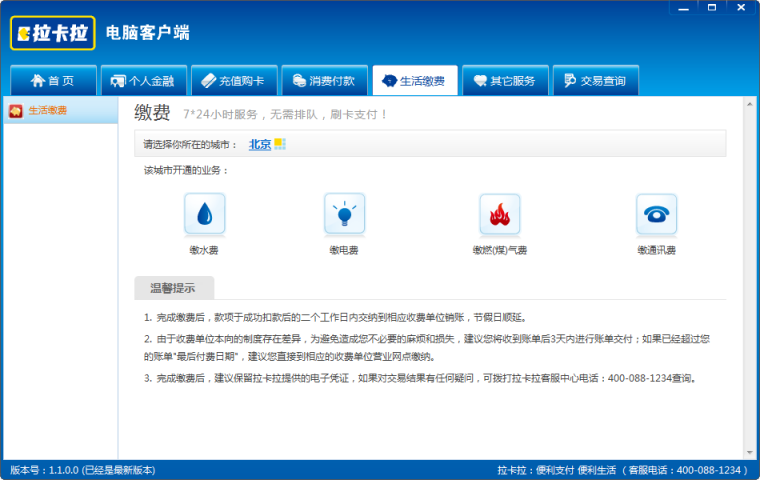Click the city selector grid icon beside 北京
Viewport: 760px width, 480px height.
pos(280,144)
